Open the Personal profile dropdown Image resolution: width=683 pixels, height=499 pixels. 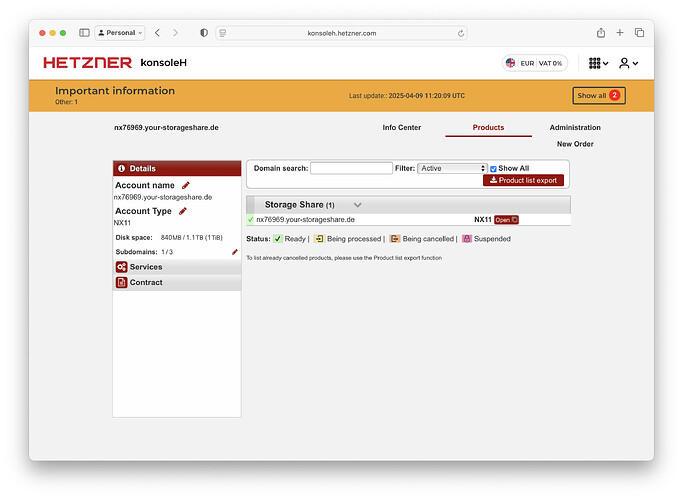point(120,33)
